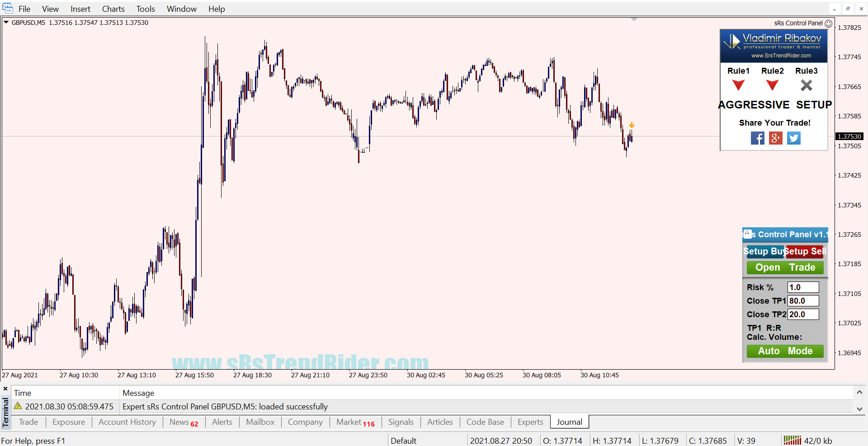Image resolution: width=868 pixels, height=446 pixels.
Task: Click the 42/0 kb traffic indicator
Action: click(x=818, y=441)
